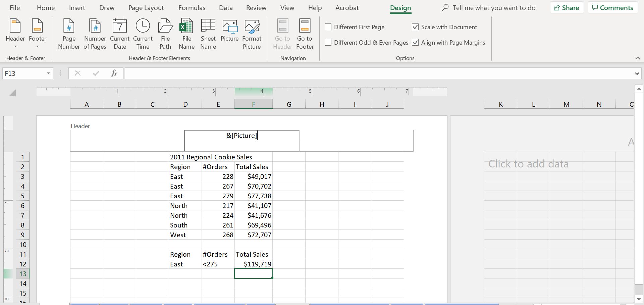Select cell containing $70,702
The width and height of the screenshot is (644, 305).
(x=254, y=186)
